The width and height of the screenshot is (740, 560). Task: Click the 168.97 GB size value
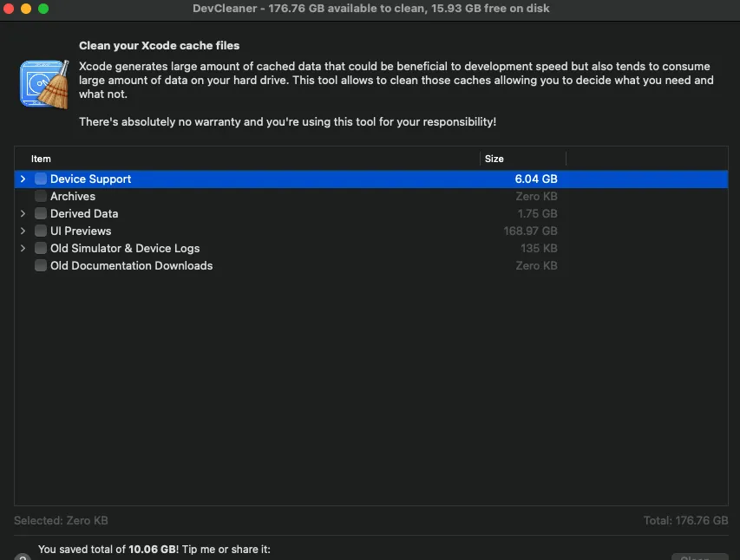coord(530,231)
